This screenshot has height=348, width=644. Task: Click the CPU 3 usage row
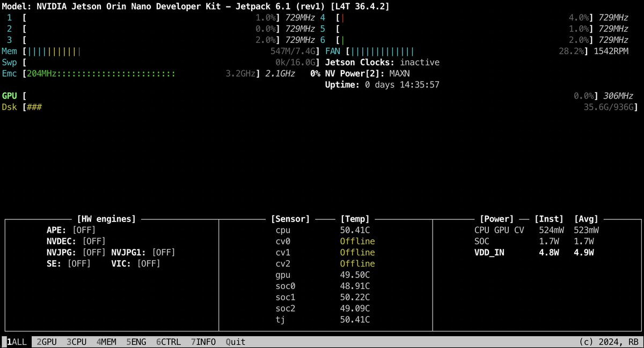tap(160, 40)
